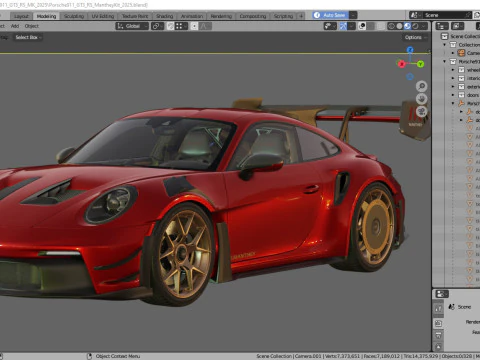Click the red X axis gizmo handle
The height and width of the screenshot is (360, 480).
tap(401, 64)
